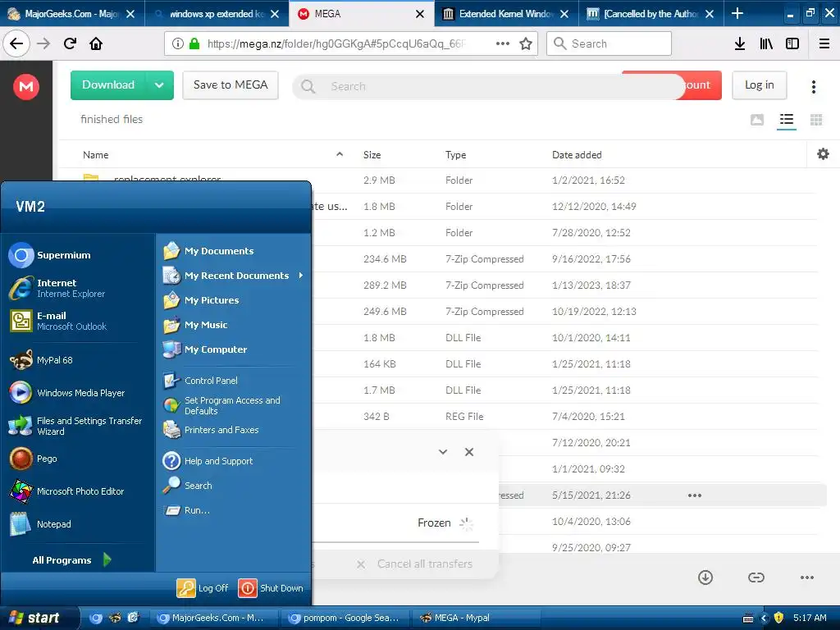Click the browser Search box
Screen dimensions: 840x630
[x=609, y=43]
